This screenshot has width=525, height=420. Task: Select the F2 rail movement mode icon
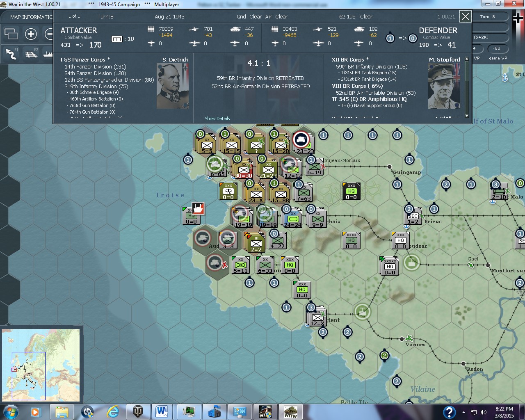(x=31, y=54)
